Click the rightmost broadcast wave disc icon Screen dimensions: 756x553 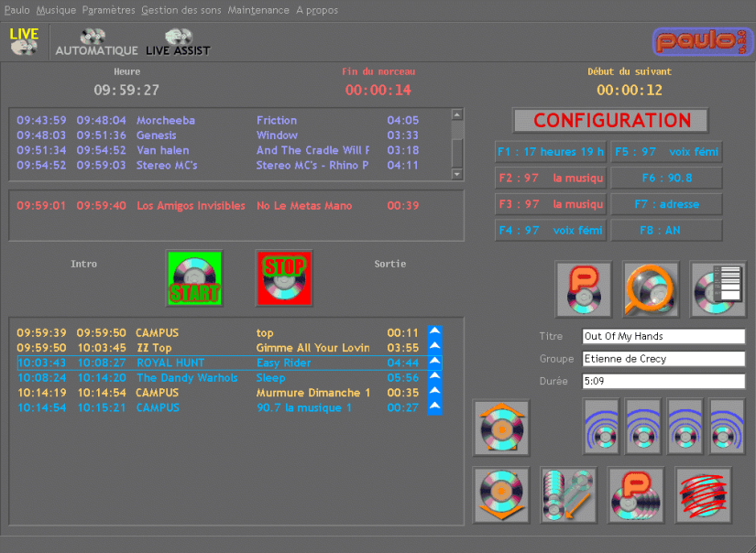point(726,427)
